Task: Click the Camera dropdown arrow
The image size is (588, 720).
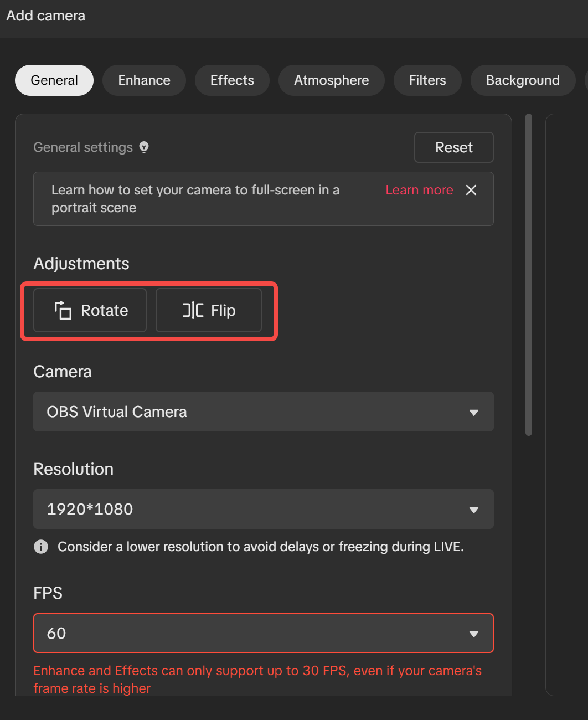Action: point(473,412)
